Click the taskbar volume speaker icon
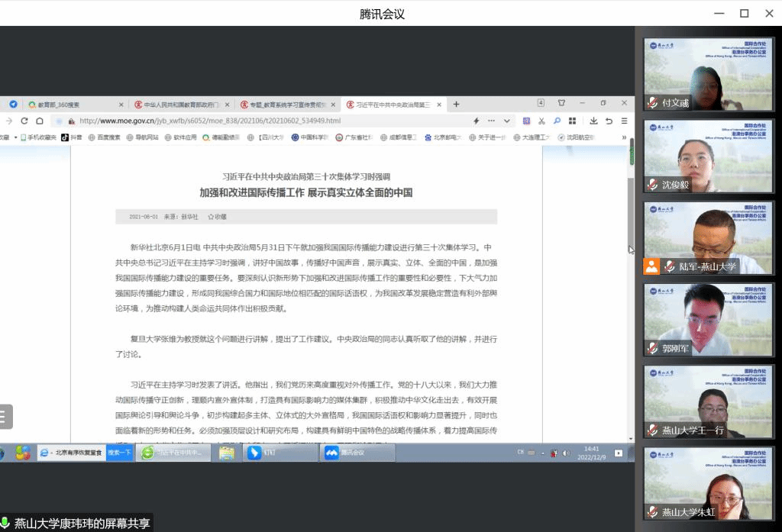The height and width of the screenshot is (532, 782). 566,453
